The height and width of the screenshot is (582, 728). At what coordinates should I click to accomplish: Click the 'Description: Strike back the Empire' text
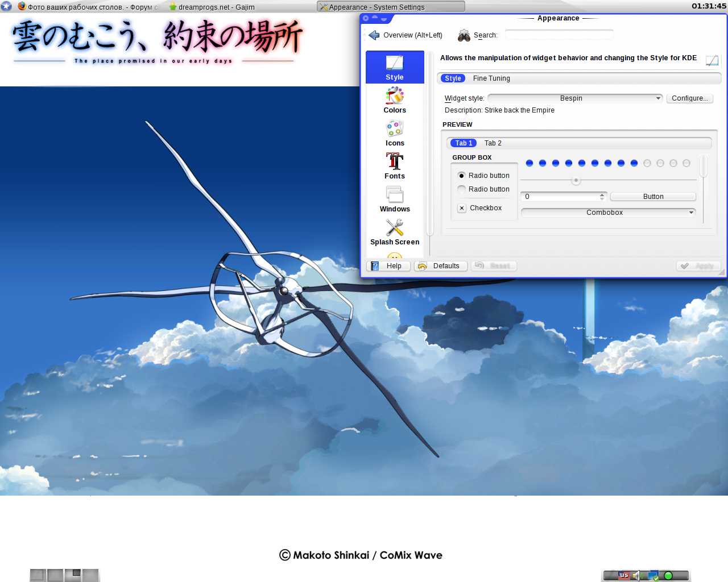(x=499, y=110)
